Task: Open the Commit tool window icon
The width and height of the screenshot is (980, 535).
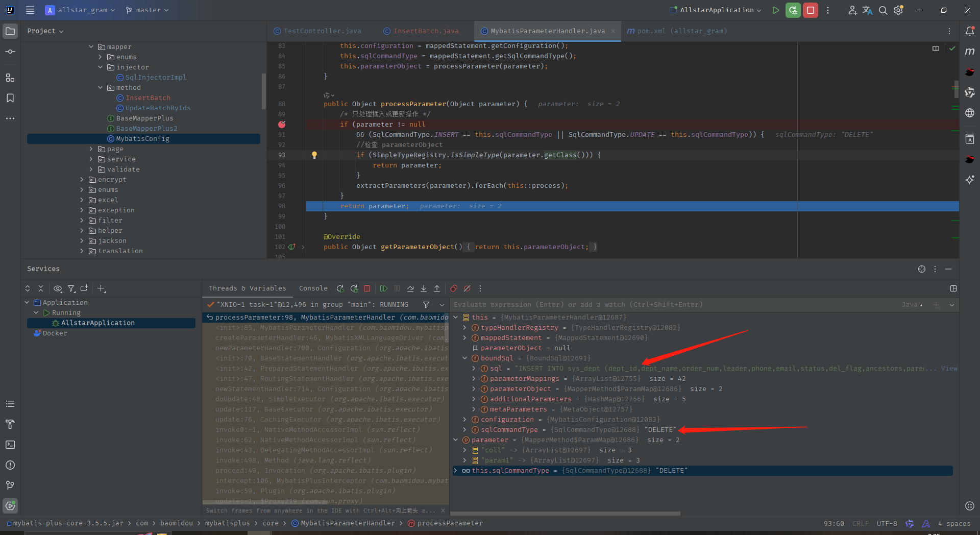Action: [x=10, y=51]
